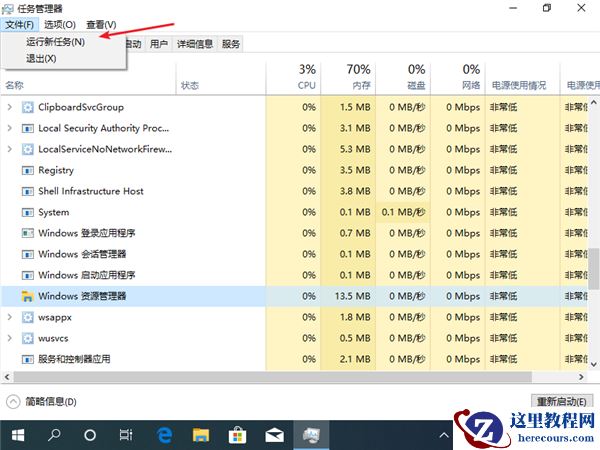The height and width of the screenshot is (450, 600).
Task: Sort by 状态 column header
Action: (x=221, y=78)
